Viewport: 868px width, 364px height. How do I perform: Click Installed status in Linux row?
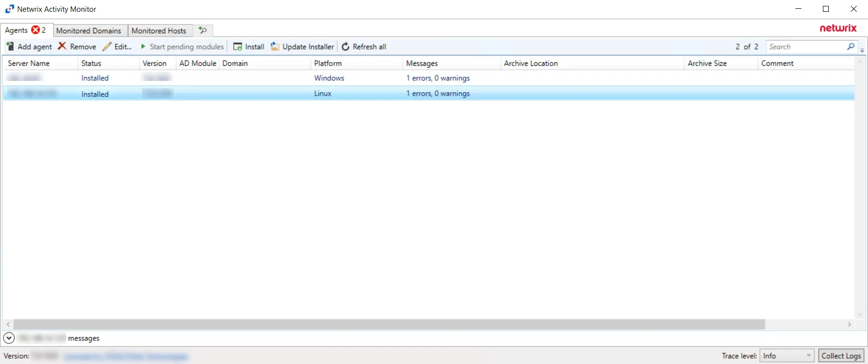tap(95, 94)
